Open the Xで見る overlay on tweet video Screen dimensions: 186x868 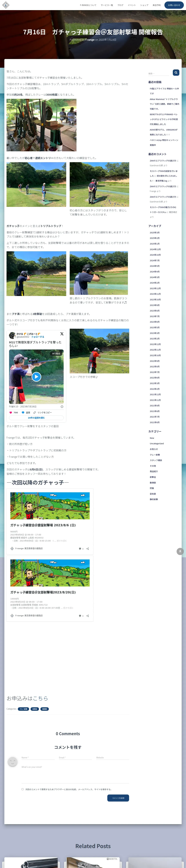(x=56, y=353)
